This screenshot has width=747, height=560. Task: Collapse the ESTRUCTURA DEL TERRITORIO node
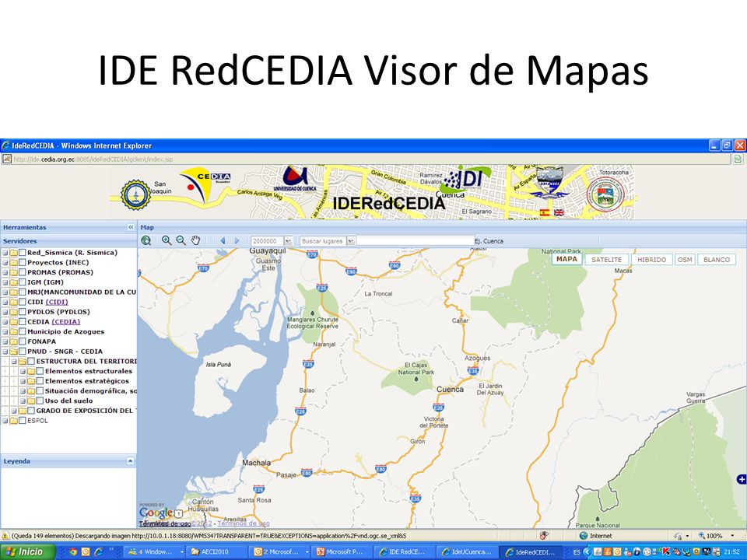[14, 362]
